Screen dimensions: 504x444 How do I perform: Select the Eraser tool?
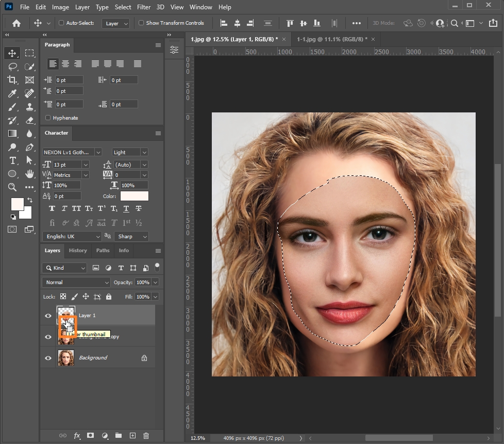pos(29,120)
